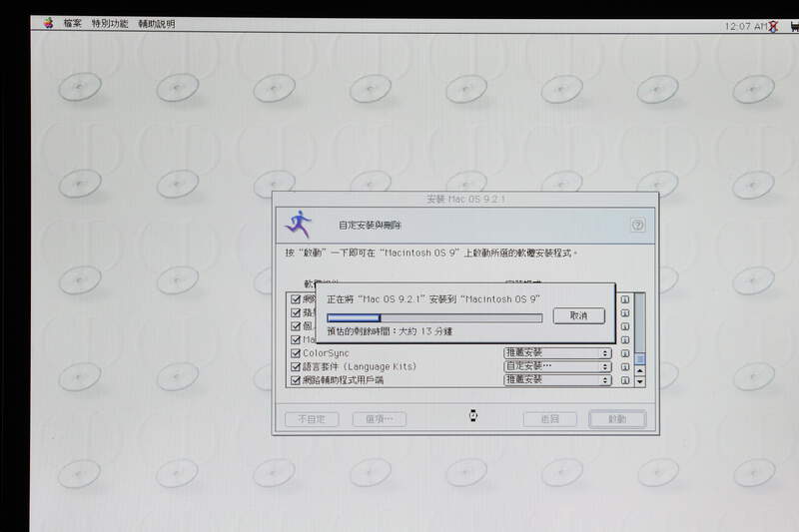Open the ColorSync 推薦安裝 dropdown
Image resolution: width=799 pixels, height=532 pixels.
click(557, 352)
